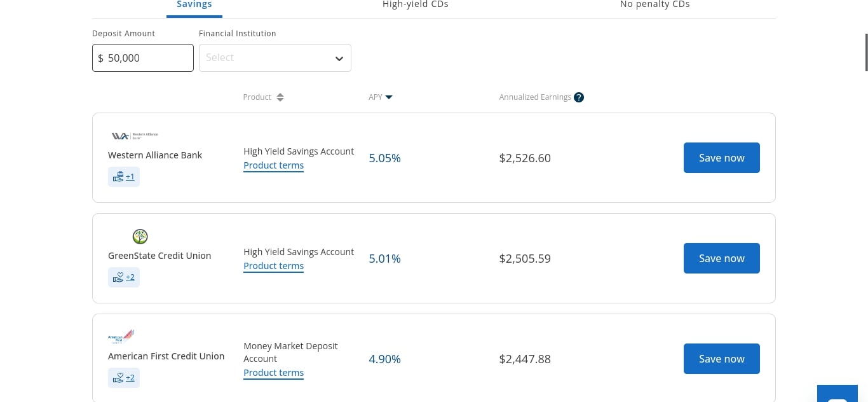Open GreenState Credit Union's +2 badge
Screen dimensions: 868x402
[124, 277]
